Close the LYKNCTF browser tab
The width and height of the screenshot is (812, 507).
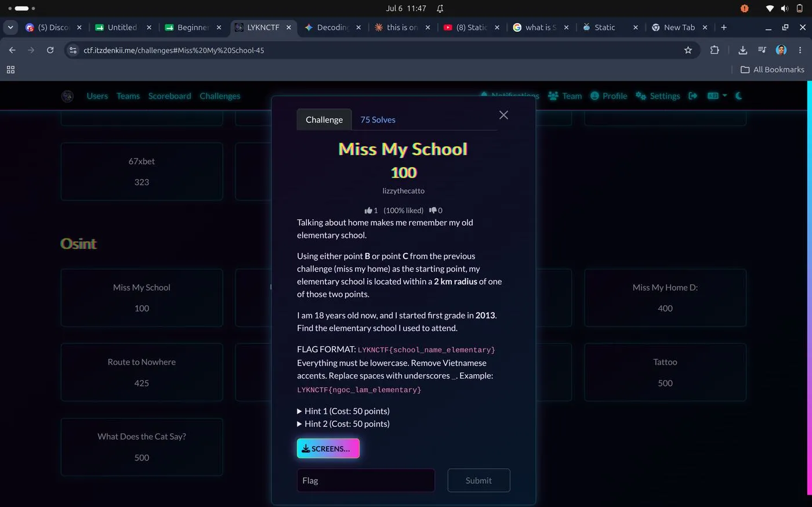click(x=288, y=27)
